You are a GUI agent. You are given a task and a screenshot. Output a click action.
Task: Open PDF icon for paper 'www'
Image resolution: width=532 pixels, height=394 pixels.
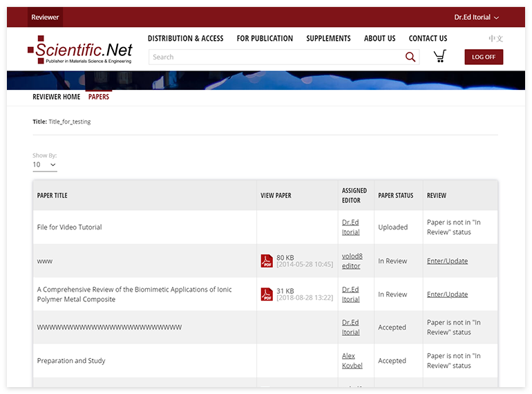(267, 261)
